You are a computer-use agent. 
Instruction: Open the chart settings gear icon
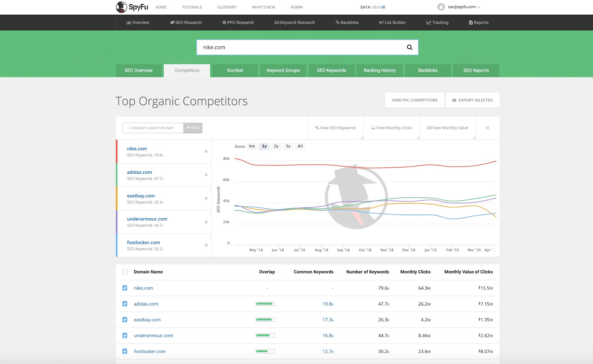487,128
